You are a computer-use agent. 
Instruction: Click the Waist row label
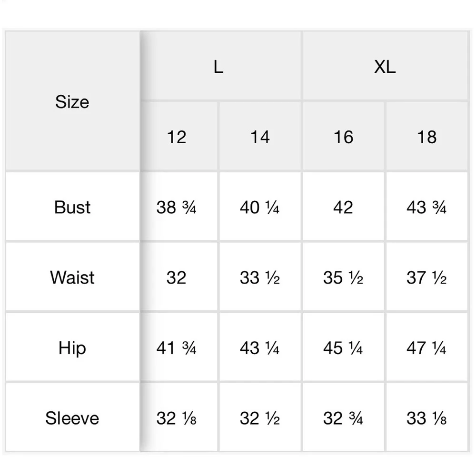72,277
